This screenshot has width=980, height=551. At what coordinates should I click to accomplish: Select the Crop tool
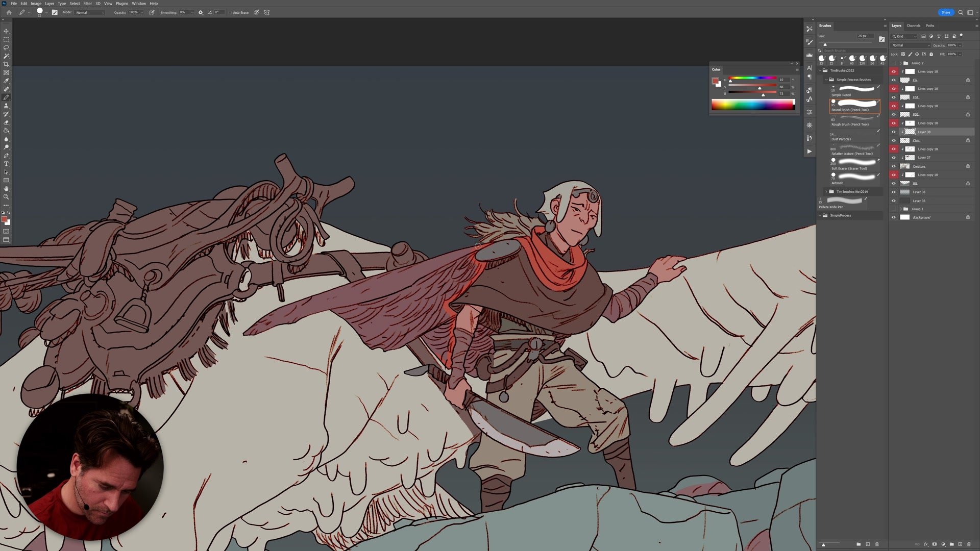[6, 64]
